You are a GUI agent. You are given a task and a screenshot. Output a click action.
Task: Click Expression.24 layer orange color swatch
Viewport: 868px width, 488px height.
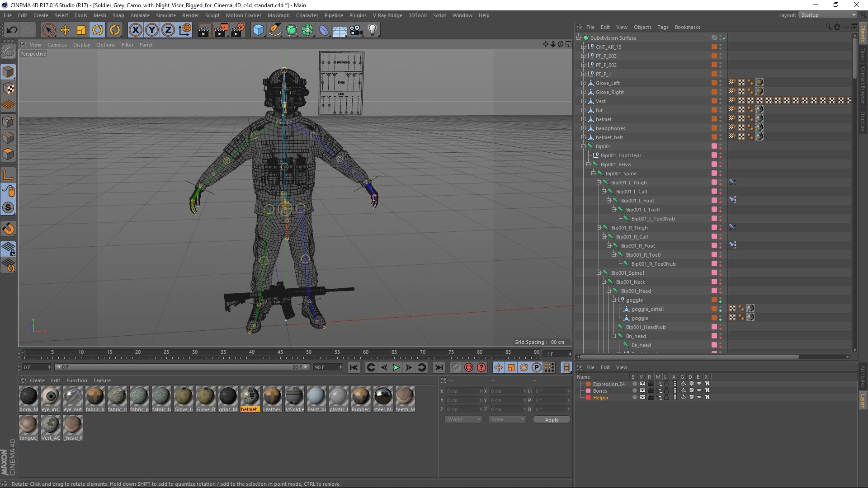588,384
